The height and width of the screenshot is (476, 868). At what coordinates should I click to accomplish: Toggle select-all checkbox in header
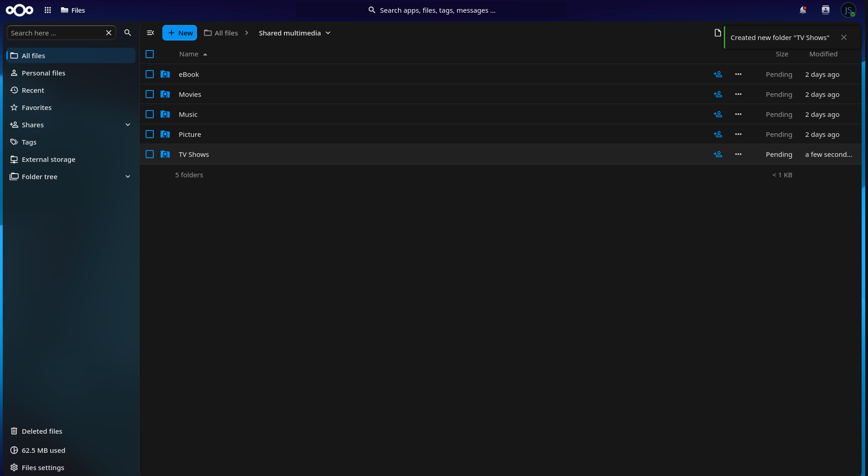point(150,54)
